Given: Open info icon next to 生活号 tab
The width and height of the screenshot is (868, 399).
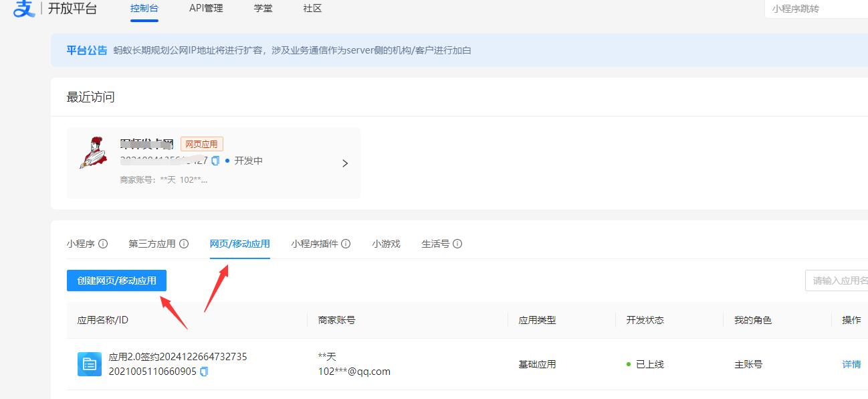Looking at the screenshot, I should 457,244.
